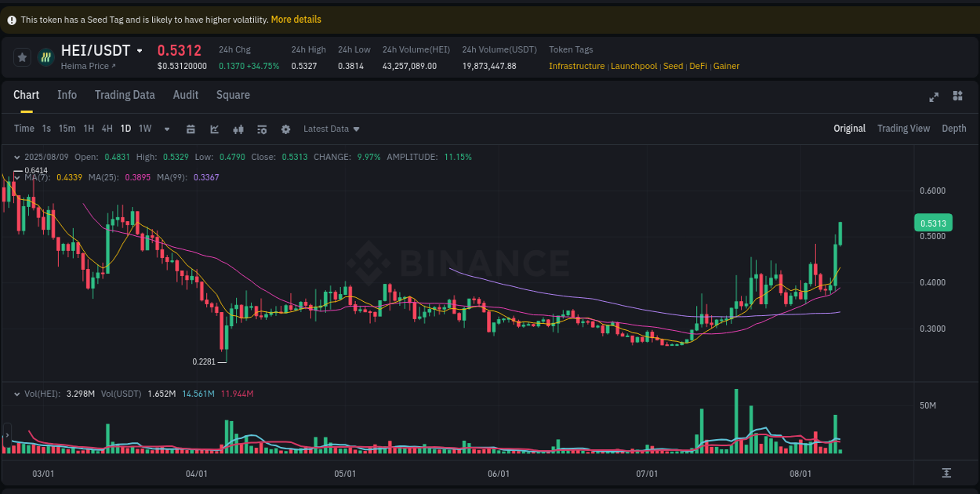Click the More details link
Screen dimensions: 980x494
[296, 19]
